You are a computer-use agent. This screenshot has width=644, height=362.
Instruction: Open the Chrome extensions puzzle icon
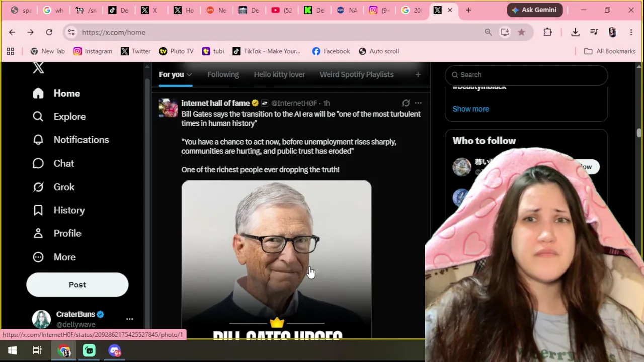547,32
